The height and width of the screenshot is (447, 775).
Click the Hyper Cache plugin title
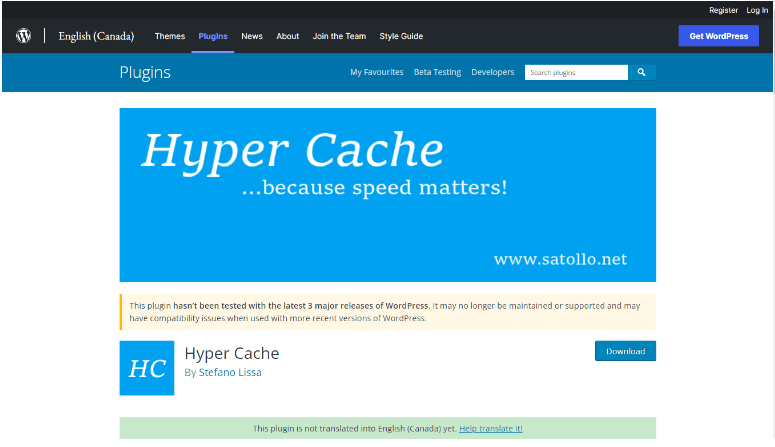click(x=232, y=353)
